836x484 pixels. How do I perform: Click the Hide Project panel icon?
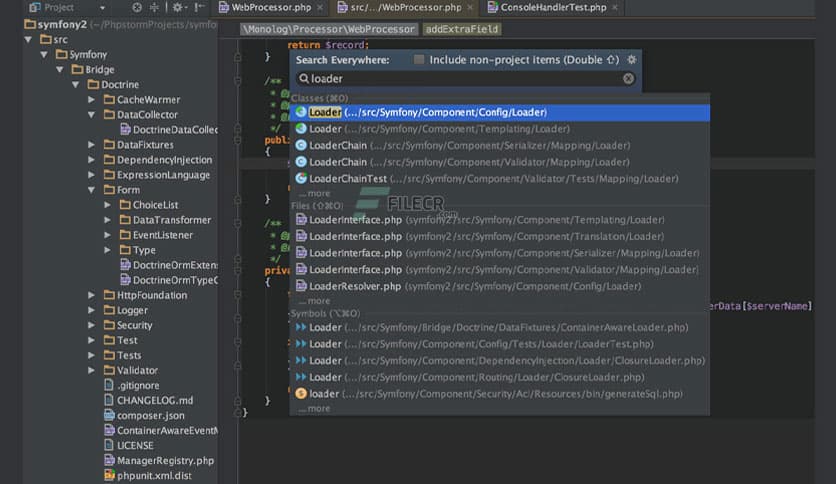click(199, 7)
